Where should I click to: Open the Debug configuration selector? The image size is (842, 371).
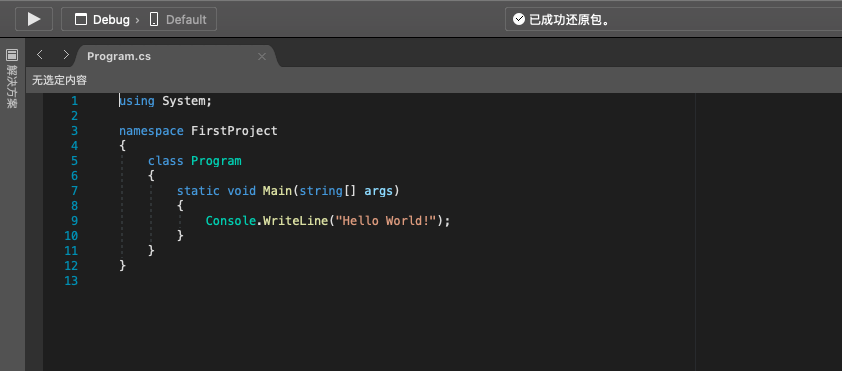(103, 20)
